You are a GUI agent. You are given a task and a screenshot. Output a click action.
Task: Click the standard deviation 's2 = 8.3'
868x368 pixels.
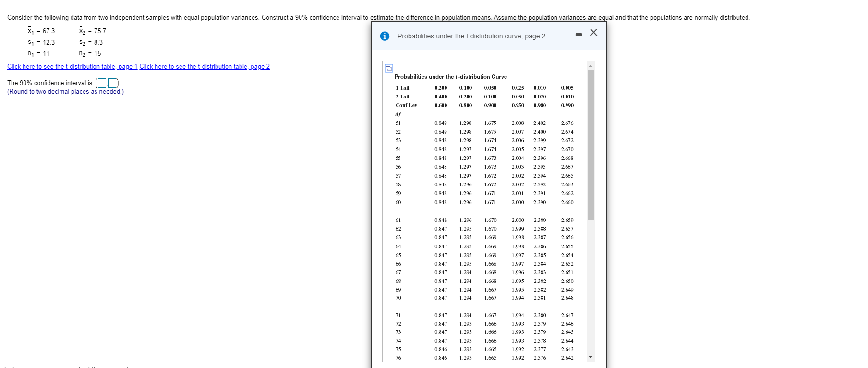[x=91, y=42]
